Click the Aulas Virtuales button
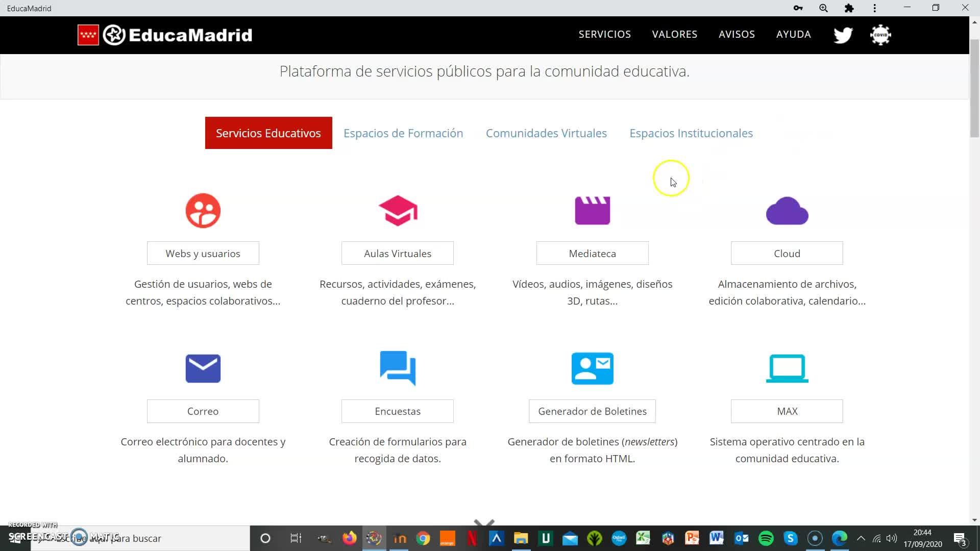The height and width of the screenshot is (551, 980). pyautogui.click(x=397, y=254)
